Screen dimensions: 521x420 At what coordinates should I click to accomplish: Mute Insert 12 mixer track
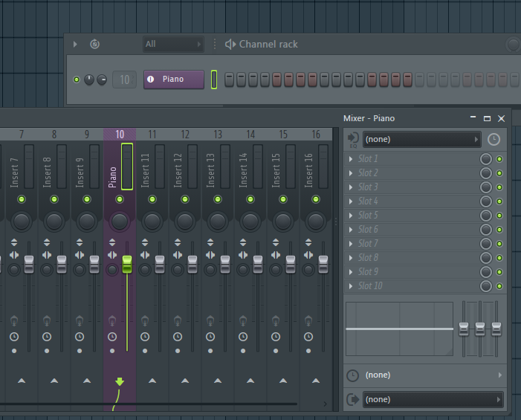coord(185,199)
